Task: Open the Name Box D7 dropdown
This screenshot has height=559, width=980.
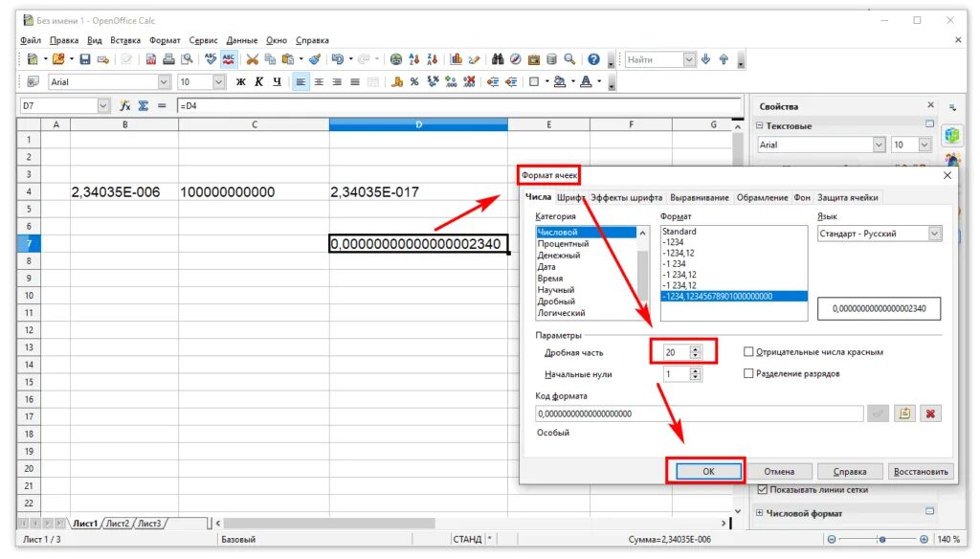Action: tap(103, 105)
